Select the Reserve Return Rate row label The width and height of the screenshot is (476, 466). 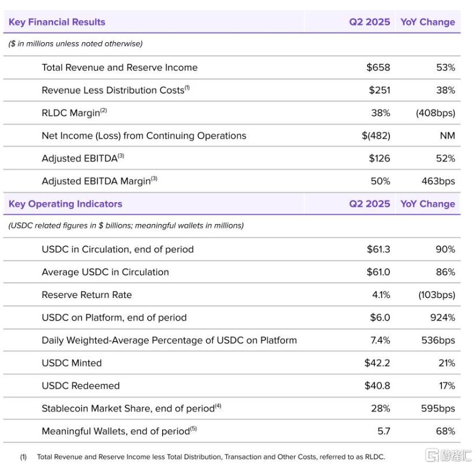click(x=87, y=294)
